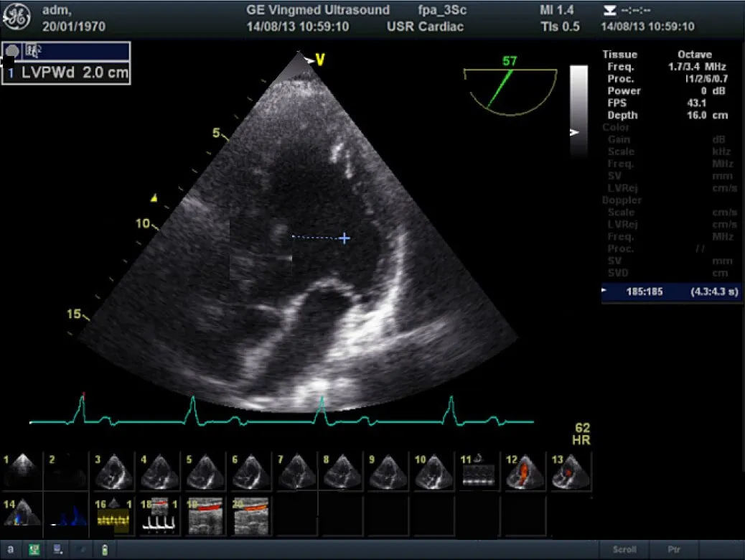Click the probe orientation V marker
Image resolution: width=745 pixels, height=560 pixels.
pyautogui.click(x=319, y=60)
